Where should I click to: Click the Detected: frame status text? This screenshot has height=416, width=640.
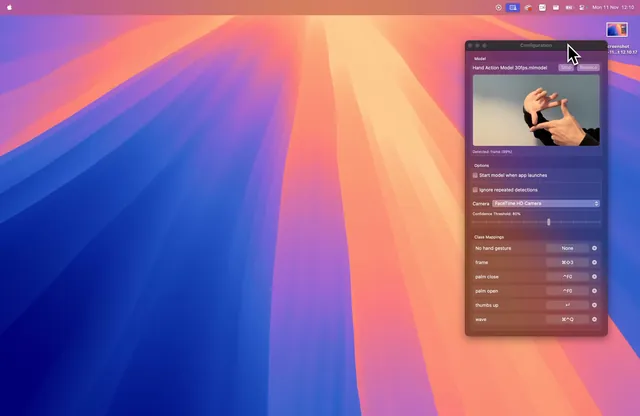[x=492, y=152]
